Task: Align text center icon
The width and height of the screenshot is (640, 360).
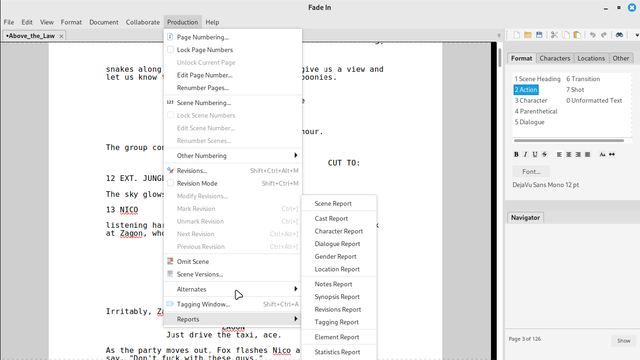Action: [x=569, y=154]
